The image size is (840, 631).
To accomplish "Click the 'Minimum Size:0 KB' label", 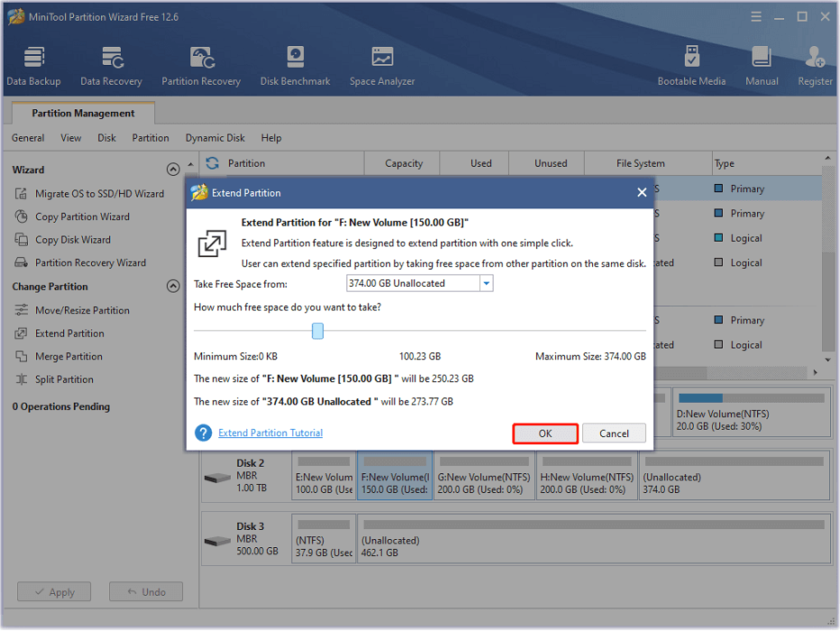I will pos(236,356).
